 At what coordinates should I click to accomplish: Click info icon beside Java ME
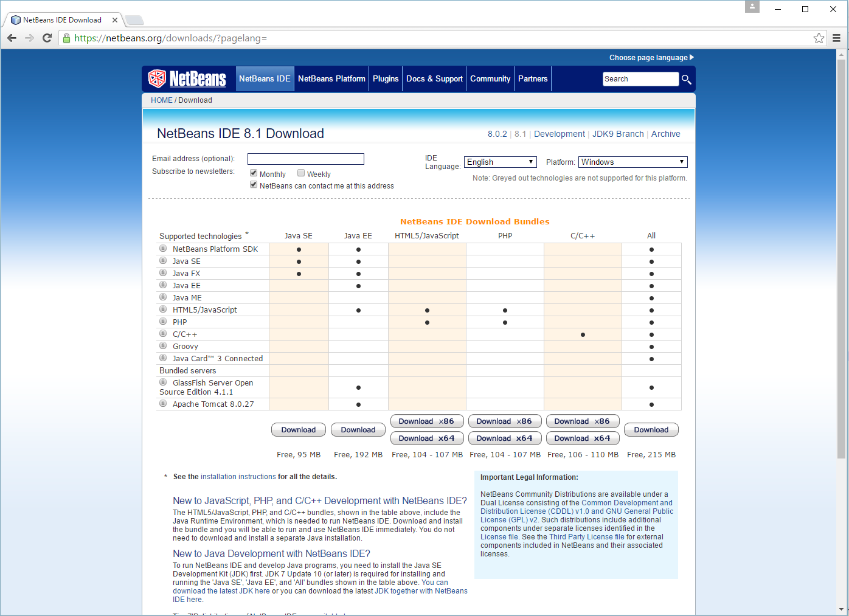tap(163, 297)
